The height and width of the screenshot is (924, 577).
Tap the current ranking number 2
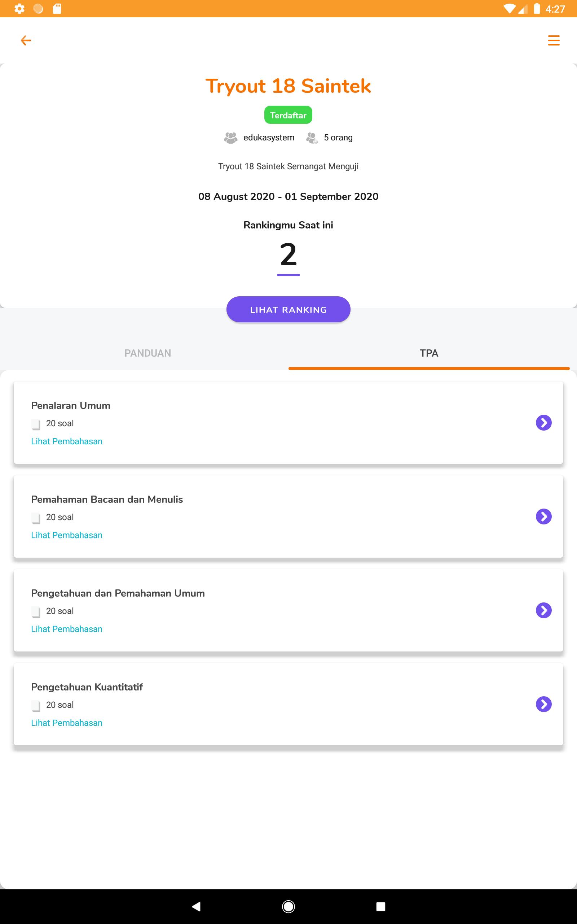point(288,255)
